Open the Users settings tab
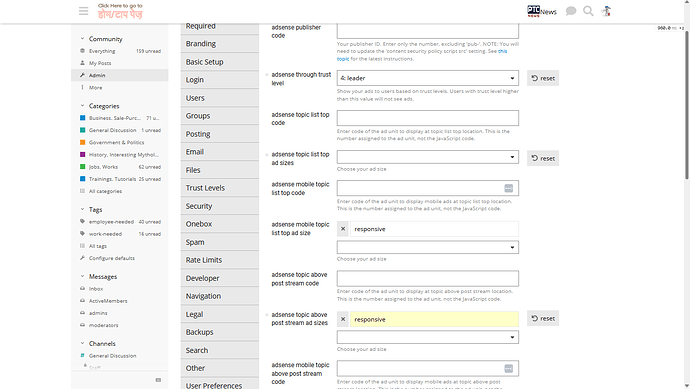Image resolution: width=690 pixels, height=389 pixels. 220,98
